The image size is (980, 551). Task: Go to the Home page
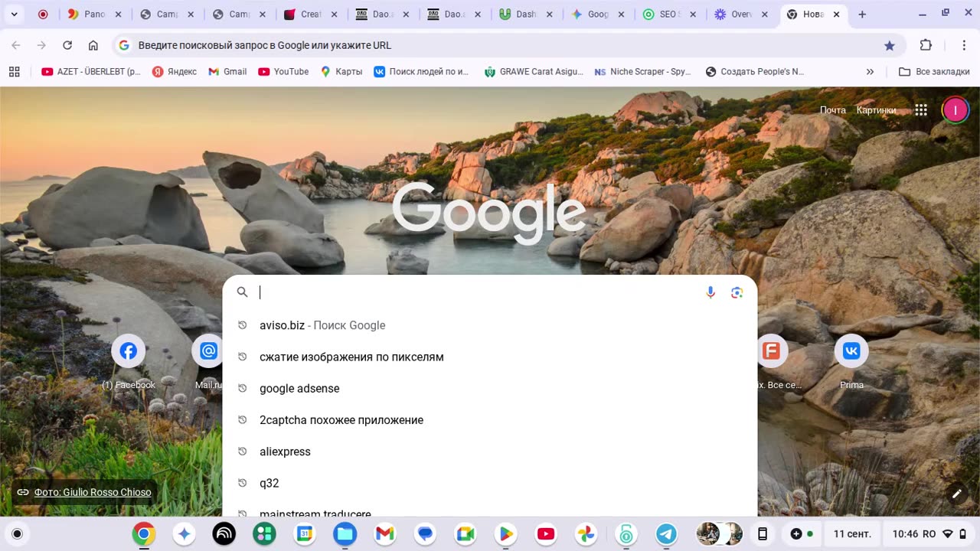[x=93, y=45]
